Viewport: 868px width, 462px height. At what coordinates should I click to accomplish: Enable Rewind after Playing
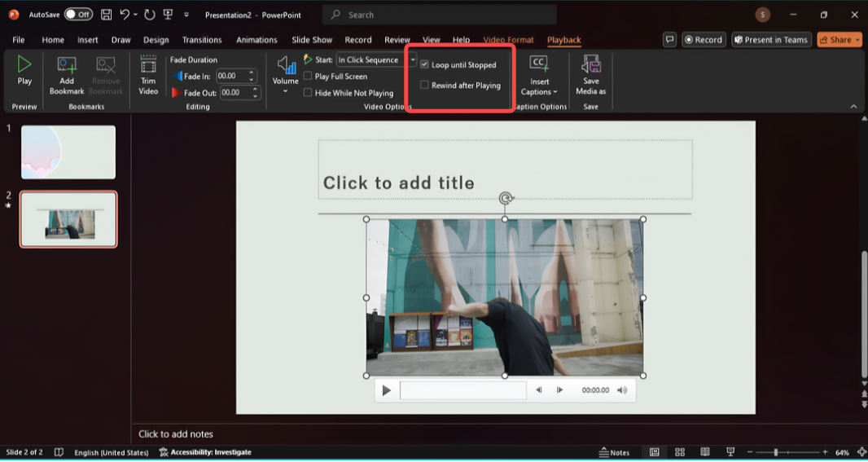[x=424, y=86]
